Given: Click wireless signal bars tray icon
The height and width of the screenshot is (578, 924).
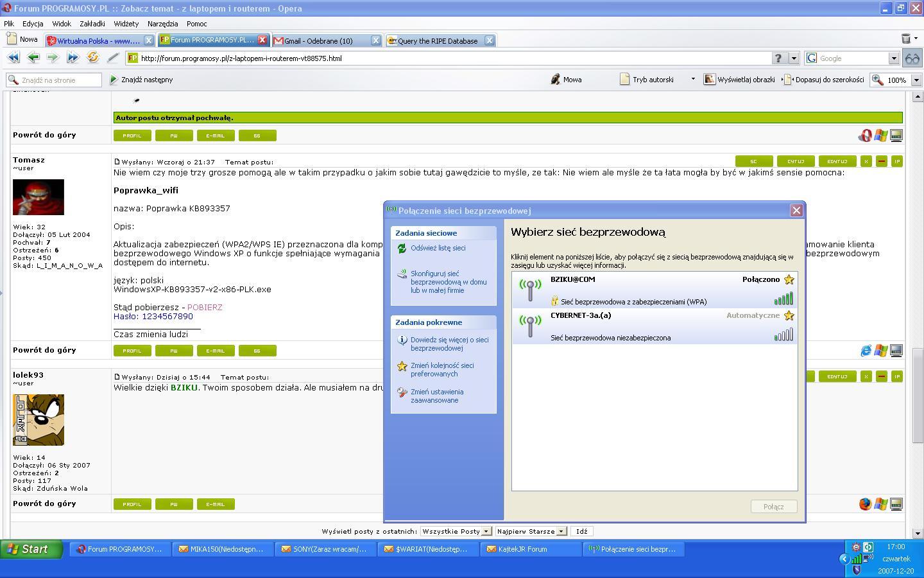Looking at the screenshot, I should [856, 559].
